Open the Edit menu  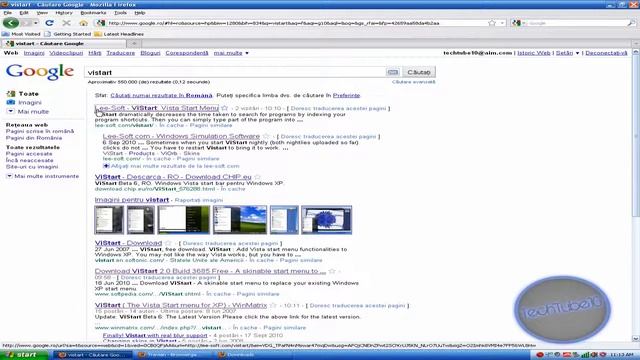click(x=24, y=13)
